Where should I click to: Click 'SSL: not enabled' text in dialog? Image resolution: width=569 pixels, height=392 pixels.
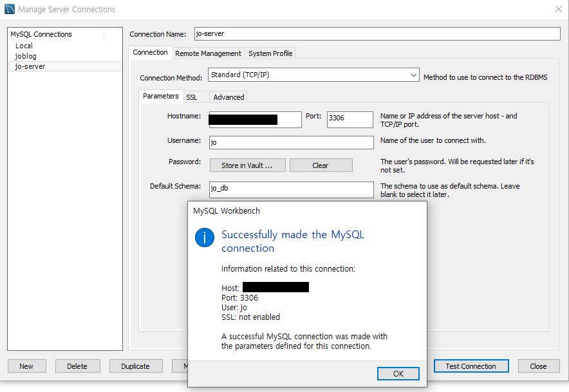tap(250, 317)
